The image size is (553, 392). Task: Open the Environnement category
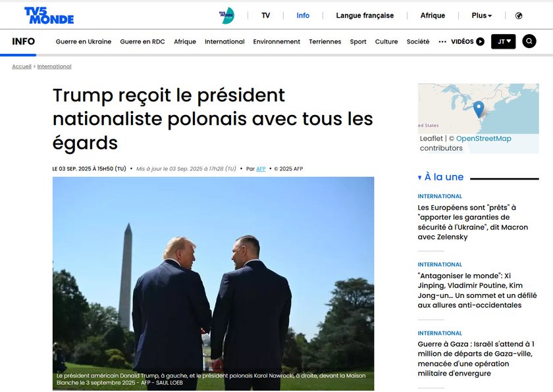coord(276,41)
